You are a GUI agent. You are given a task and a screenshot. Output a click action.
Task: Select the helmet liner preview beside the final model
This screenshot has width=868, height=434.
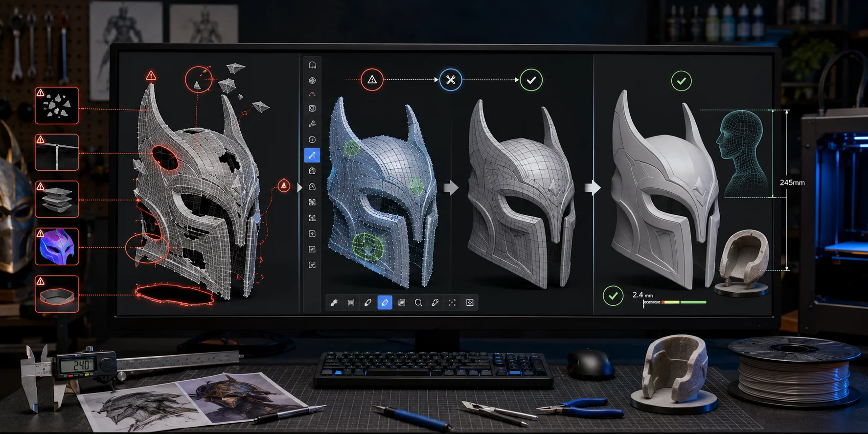tap(742, 263)
